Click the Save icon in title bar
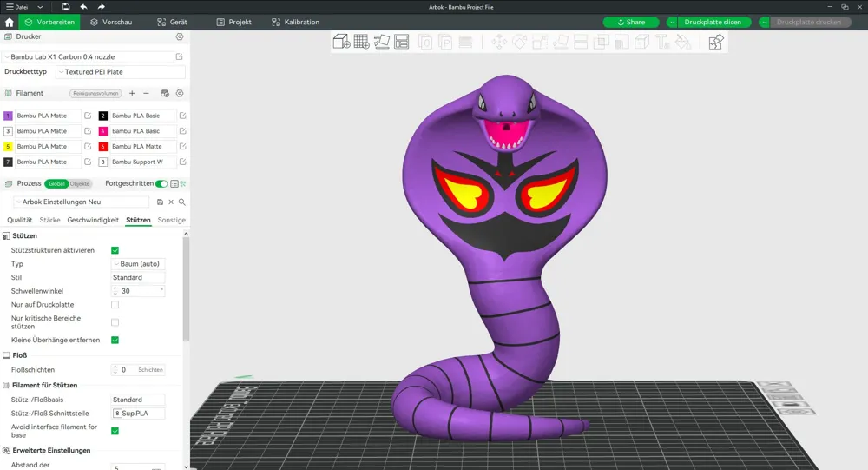The image size is (868, 470). pos(66,7)
